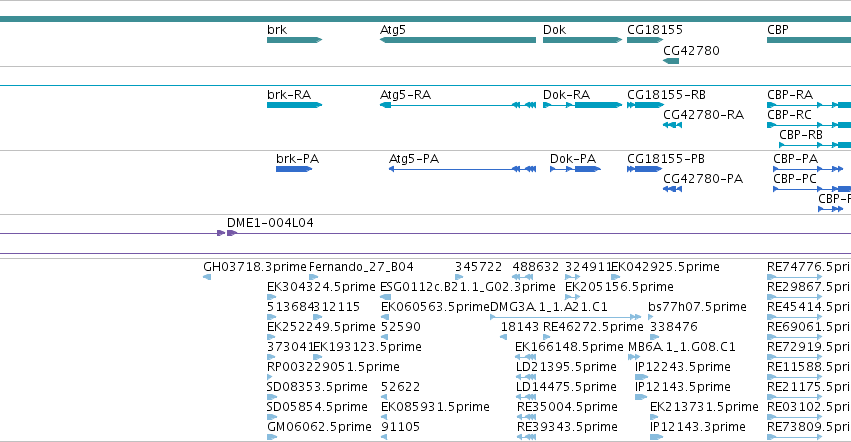
Task: Click the Fernando_27_B04 EST label
Action: click(x=361, y=267)
